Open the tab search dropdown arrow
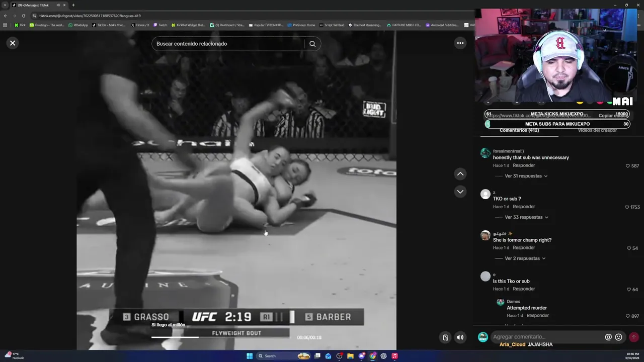Viewport: 644px width, 362px height. tap(5, 5)
